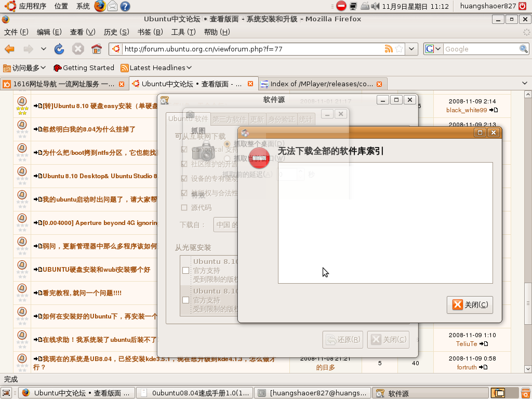Open the 下载自 server combo box
This screenshot has width=532, height=399.
(x=226, y=225)
